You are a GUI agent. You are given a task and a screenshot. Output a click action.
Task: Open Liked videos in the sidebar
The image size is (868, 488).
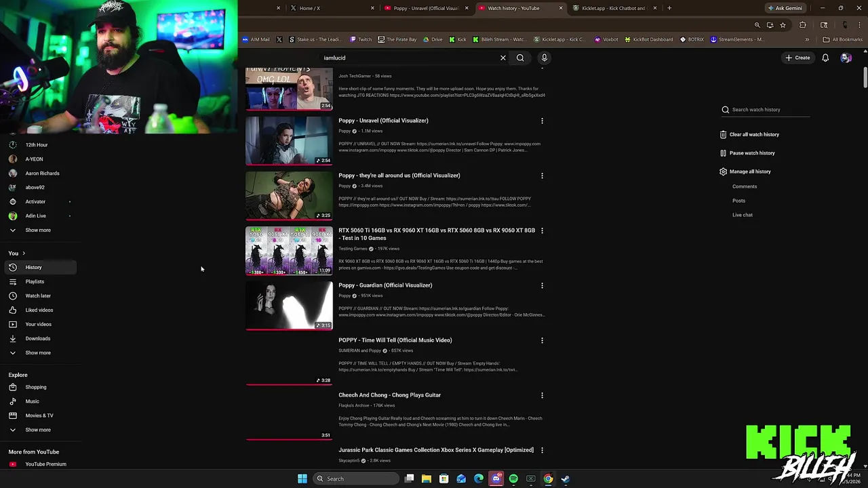click(x=39, y=310)
